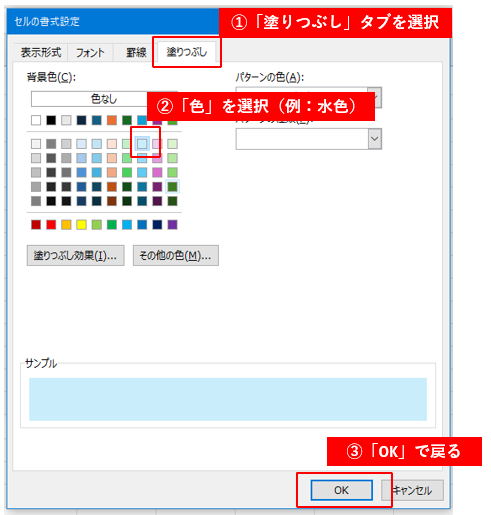Choose the yellow standard color swatch
Image resolution: width=491 pixels, height=515 pixels.
[x=81, y=225]
